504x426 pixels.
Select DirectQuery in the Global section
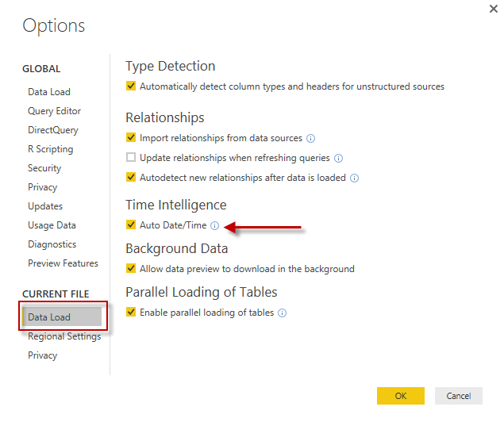coord(53,130)
